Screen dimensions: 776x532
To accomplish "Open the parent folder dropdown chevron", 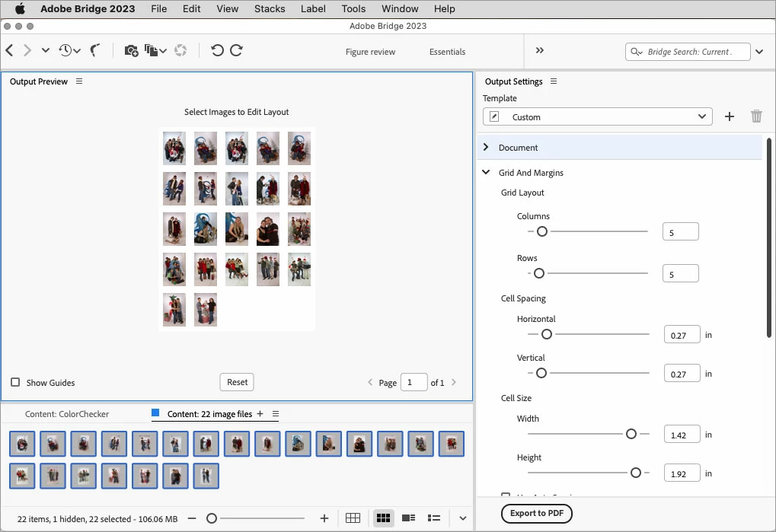I will tap(46, 50).
